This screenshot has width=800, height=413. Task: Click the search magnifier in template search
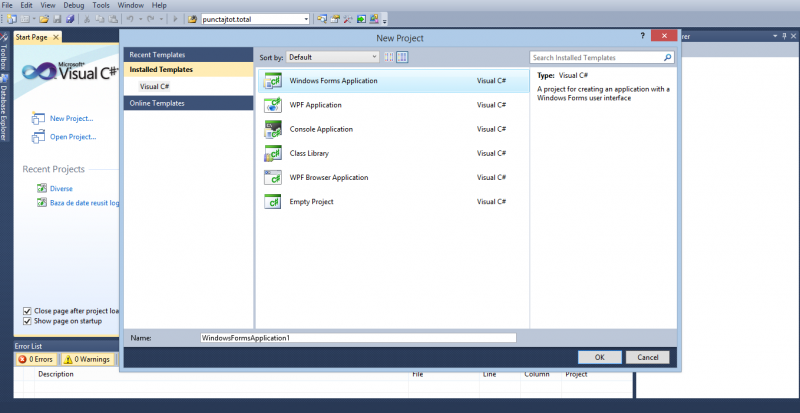[668, 58]
